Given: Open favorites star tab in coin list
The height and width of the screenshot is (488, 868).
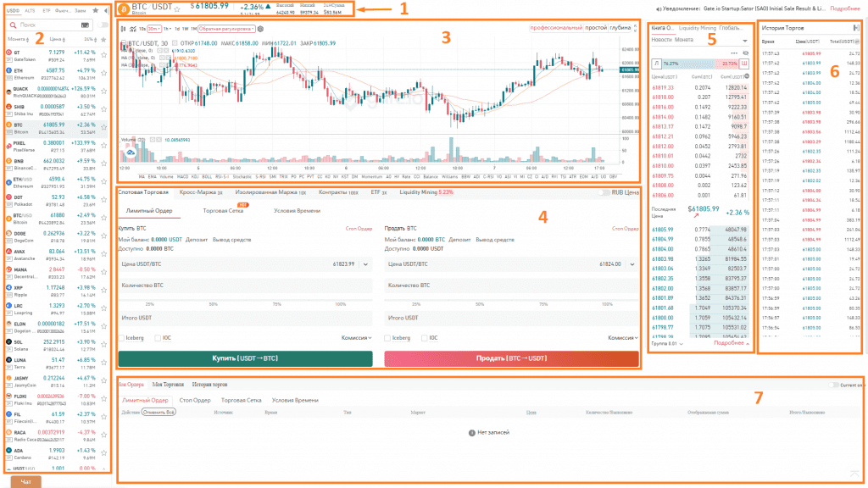Looking at the screenshot, I should click(95, 10).
